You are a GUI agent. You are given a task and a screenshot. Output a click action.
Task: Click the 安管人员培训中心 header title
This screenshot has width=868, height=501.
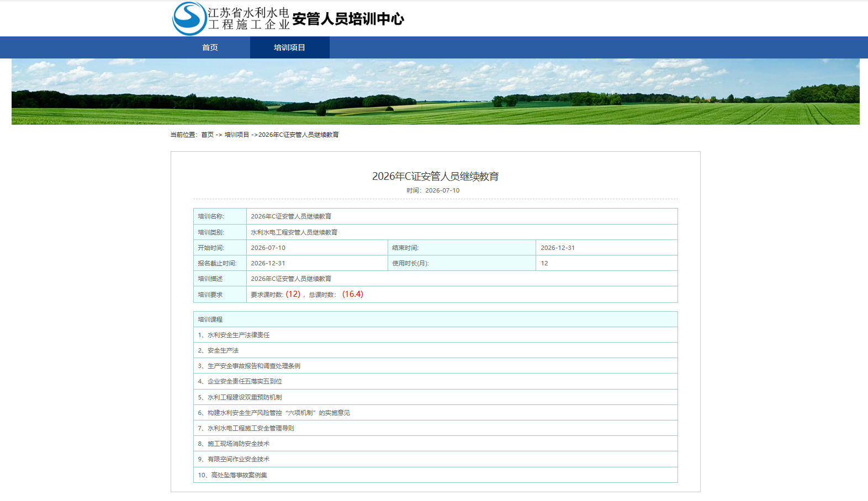pyautogui.click(x=348, y=19)
